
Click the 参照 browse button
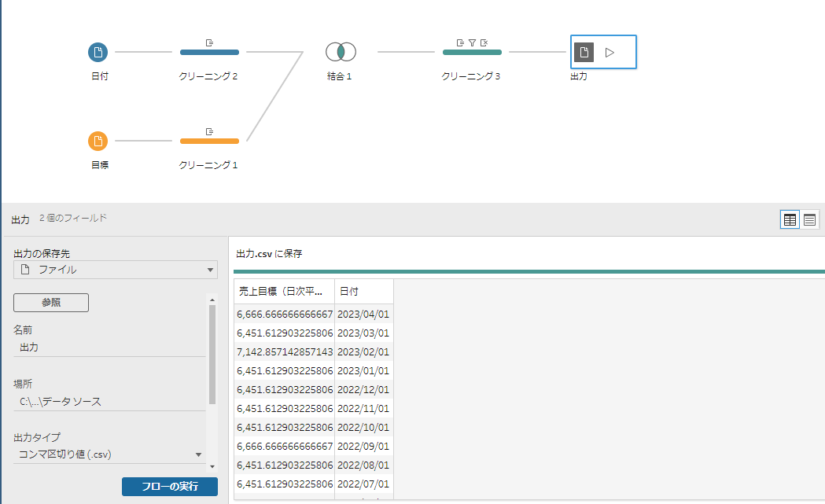tap(51, 302)
